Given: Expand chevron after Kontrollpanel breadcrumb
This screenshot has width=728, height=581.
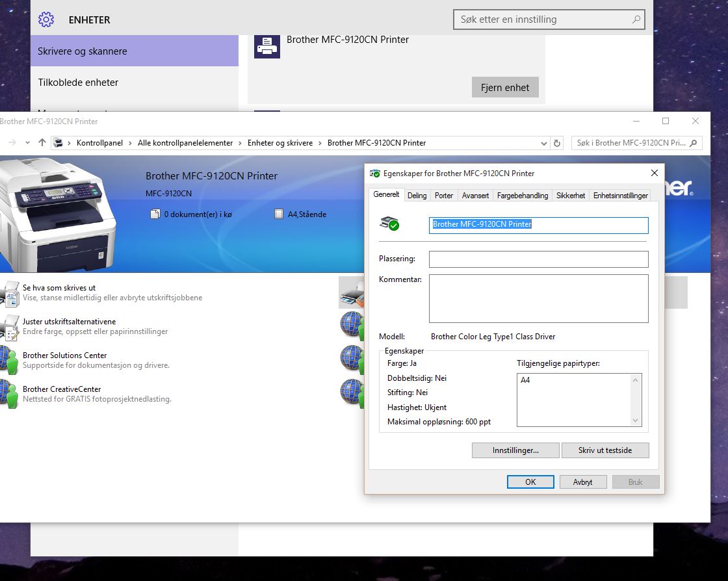Looking at the screenshot, I should [131, 144].
